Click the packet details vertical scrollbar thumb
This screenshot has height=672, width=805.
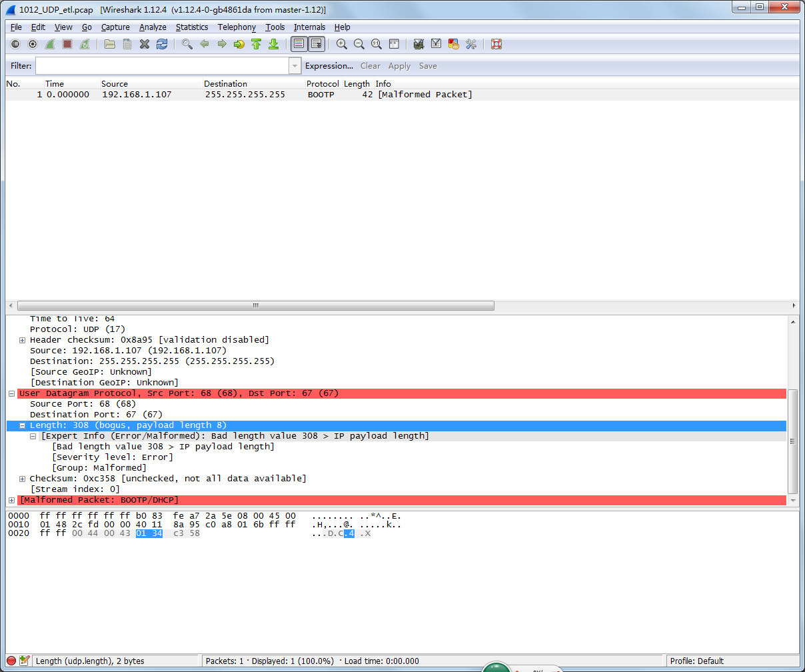point(793,441)
